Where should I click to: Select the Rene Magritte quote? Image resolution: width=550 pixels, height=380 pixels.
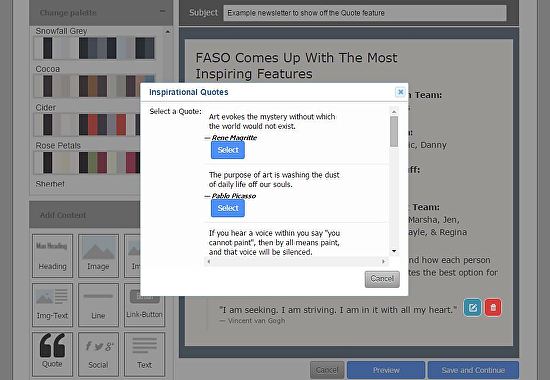tap(228, 150)
